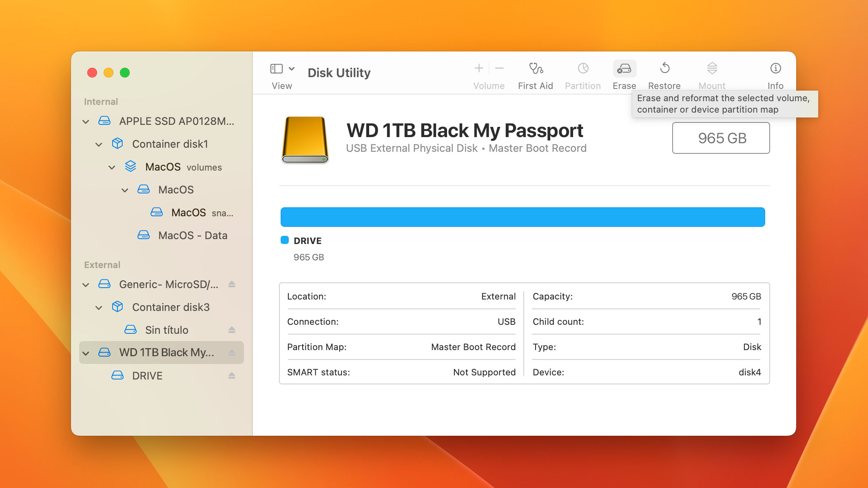Click the MacOS - Data drive icon
Screen dimensions: 868x488
144,235
